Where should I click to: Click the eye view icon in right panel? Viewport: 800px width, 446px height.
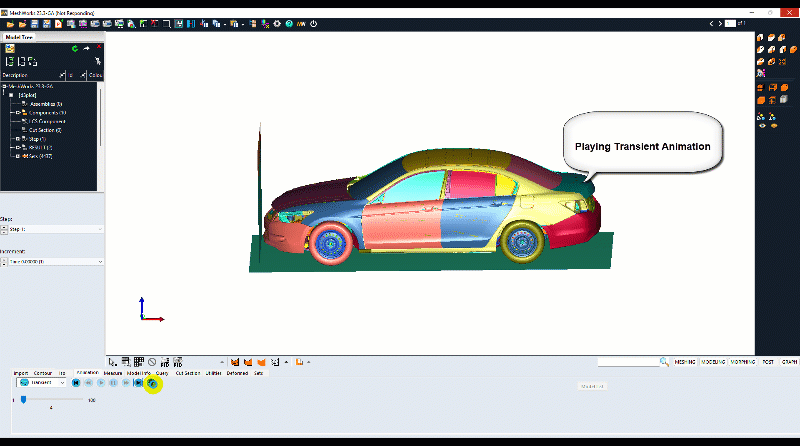[763, 125]
